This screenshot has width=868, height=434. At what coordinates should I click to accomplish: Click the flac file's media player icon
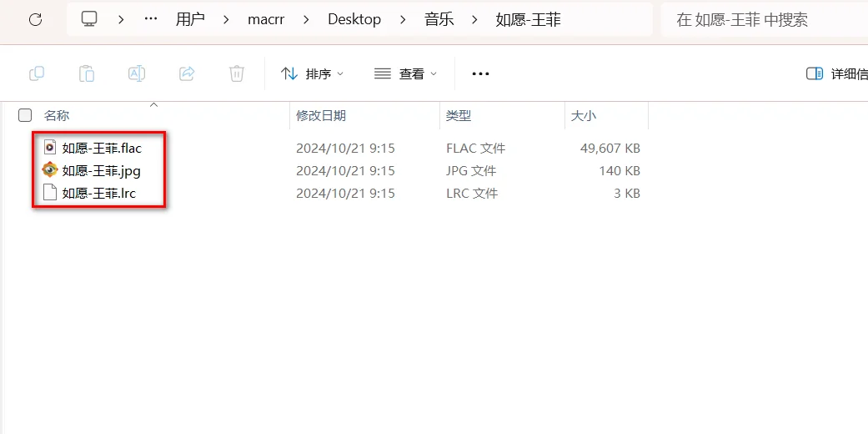[x=50, y=148]
